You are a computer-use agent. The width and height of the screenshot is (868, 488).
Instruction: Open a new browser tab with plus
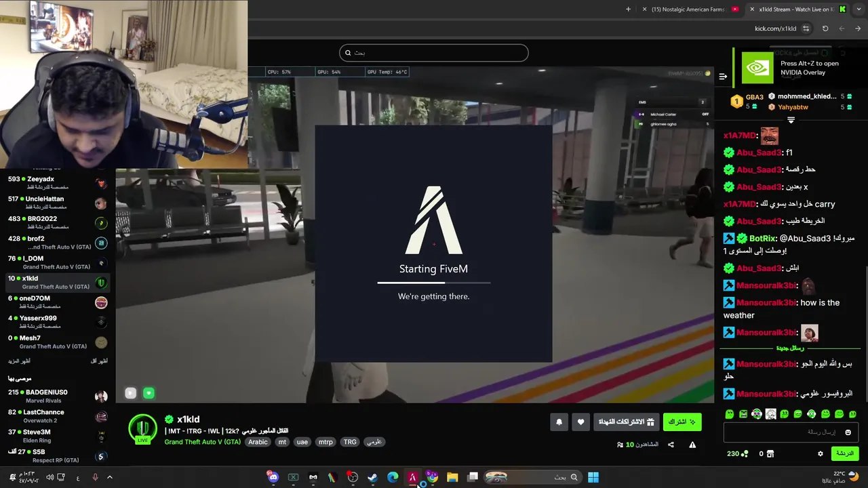628,9
